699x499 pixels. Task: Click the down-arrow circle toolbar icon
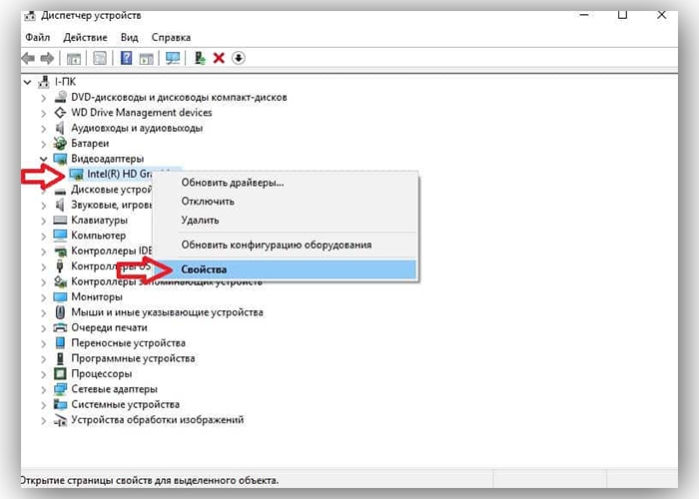(x=238, y=58)
